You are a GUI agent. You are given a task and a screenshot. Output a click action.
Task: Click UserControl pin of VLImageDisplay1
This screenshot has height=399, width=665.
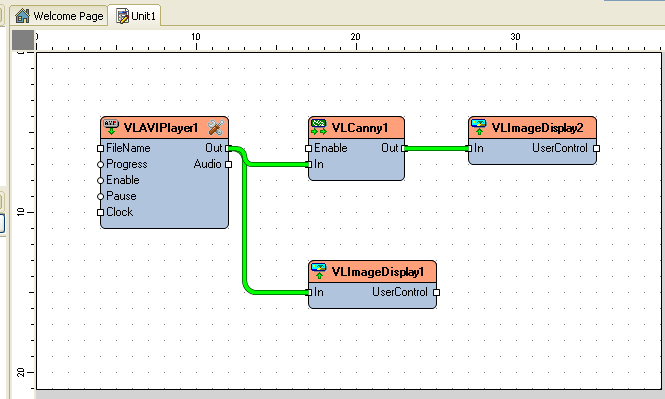[x=437, y=293]
